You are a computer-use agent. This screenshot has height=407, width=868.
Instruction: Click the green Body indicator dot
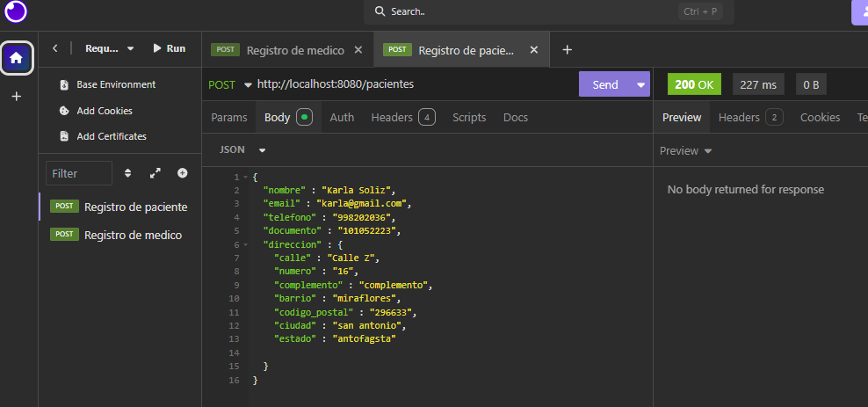point(305,118)
